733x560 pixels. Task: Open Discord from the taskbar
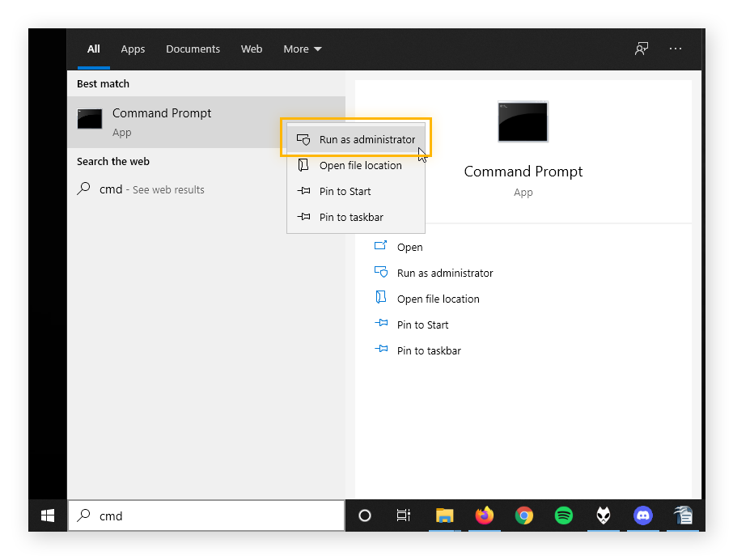pos(642,515)
